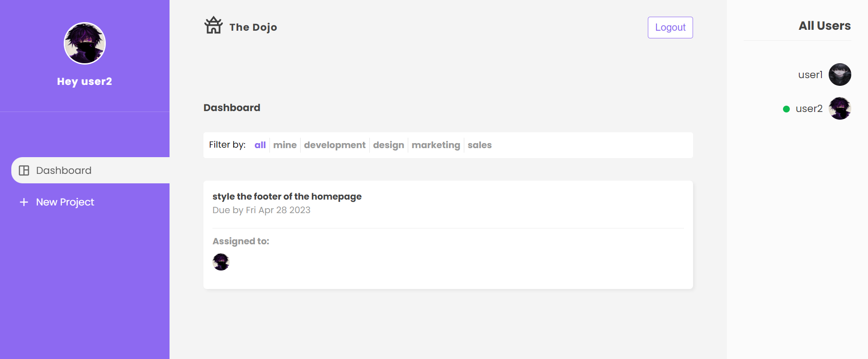Click the user1 name in users list
Image resolution: width=868 pixels, height=359 pixels.
coord(810,75)
